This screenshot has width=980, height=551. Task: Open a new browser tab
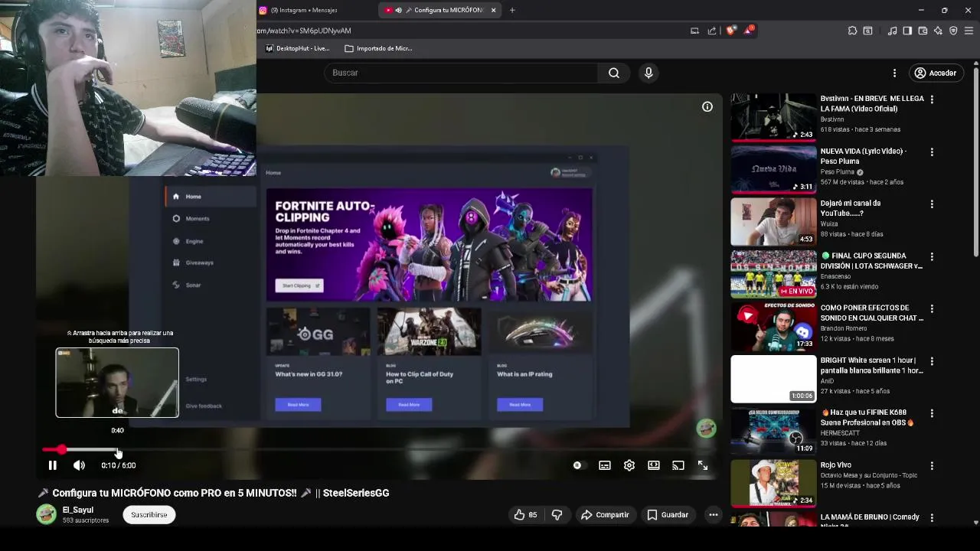click(512, 10)
